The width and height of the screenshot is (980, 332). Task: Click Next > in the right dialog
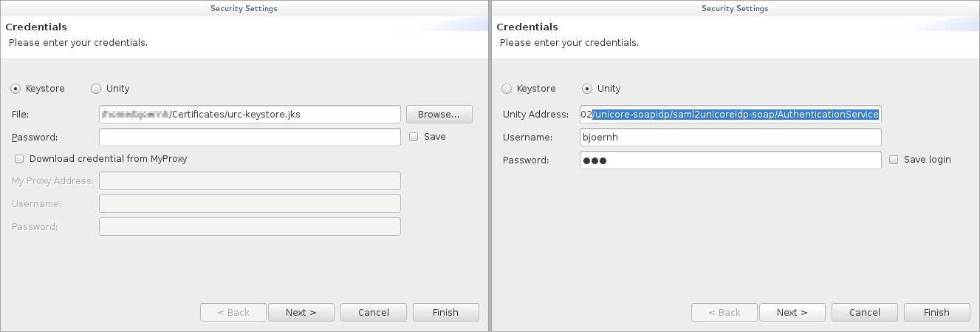click(792, 313)
